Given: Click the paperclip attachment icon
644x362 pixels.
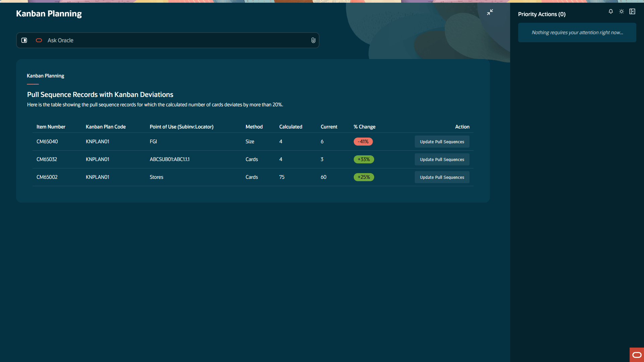Looking at the screenshot, I should coord(313,40).
